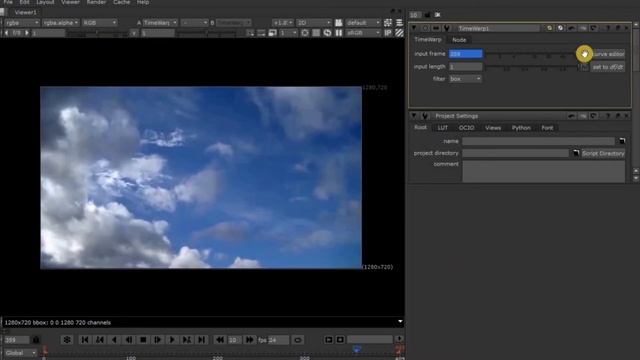Toggle the playback sync snowflake icon
This screenshot has width=640, height=360.
click(x=67, y=340)
